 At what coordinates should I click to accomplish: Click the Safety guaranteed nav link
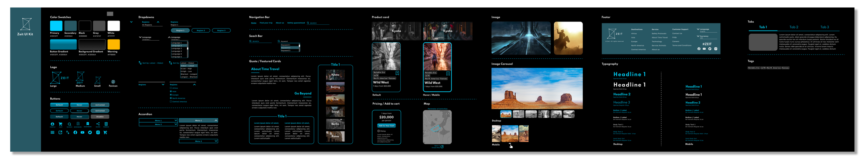tap(296, 23)
